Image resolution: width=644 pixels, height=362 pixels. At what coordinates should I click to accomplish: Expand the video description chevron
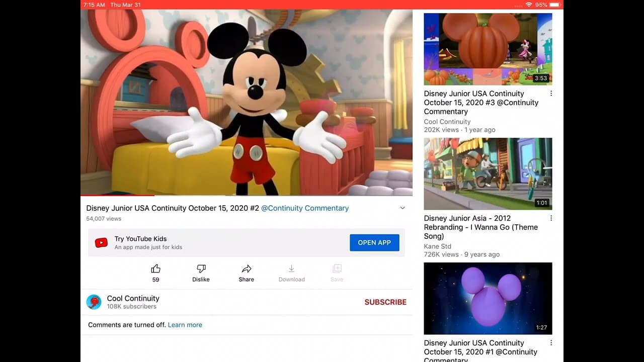click(403, 208)
